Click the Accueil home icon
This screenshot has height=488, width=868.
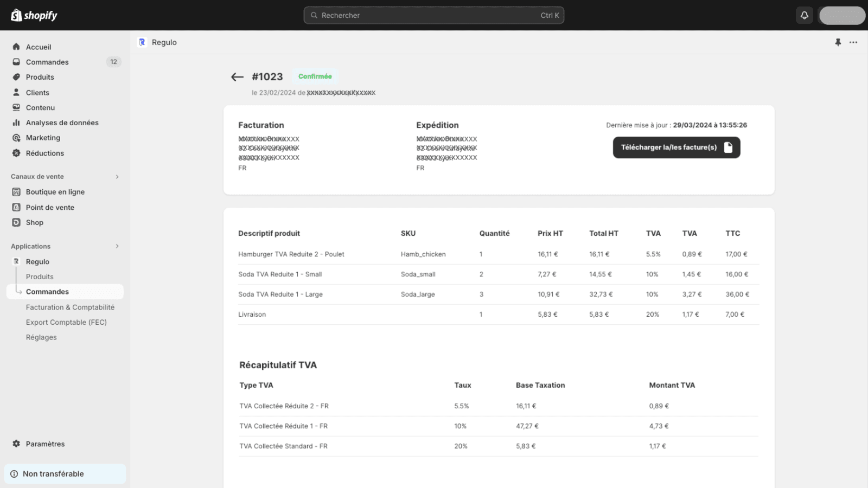(16, 47)
